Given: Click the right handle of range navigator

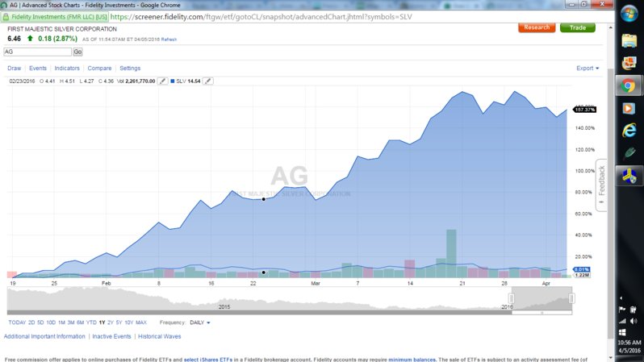Looking at the screenshot, I should tap(571, 298).
